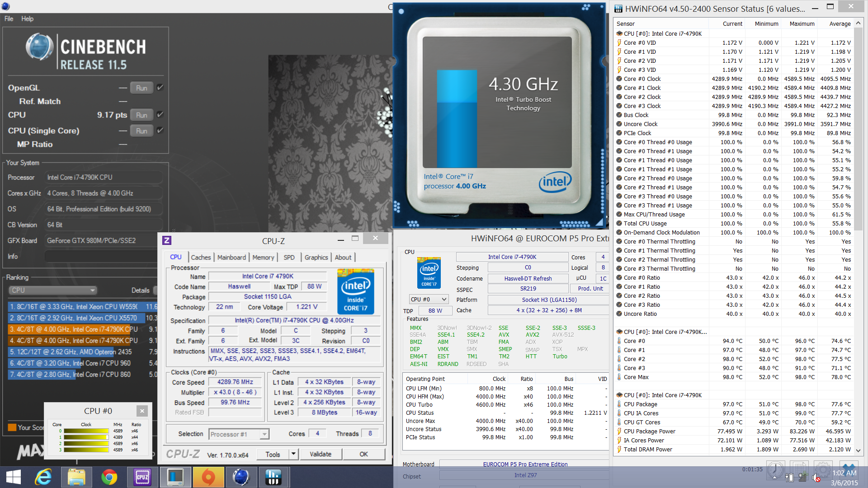868x488 pixels.
Task: Click the Info field in Cinebench
Action: click(101, 256)
